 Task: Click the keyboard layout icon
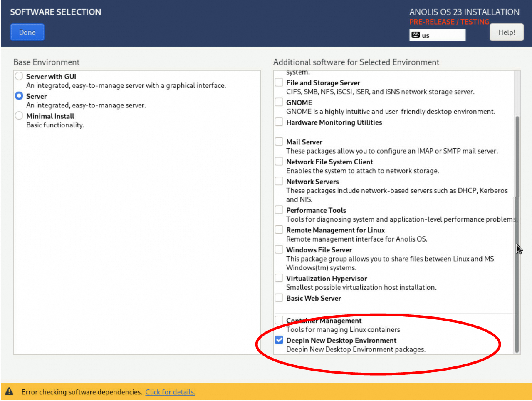point(416,35)
